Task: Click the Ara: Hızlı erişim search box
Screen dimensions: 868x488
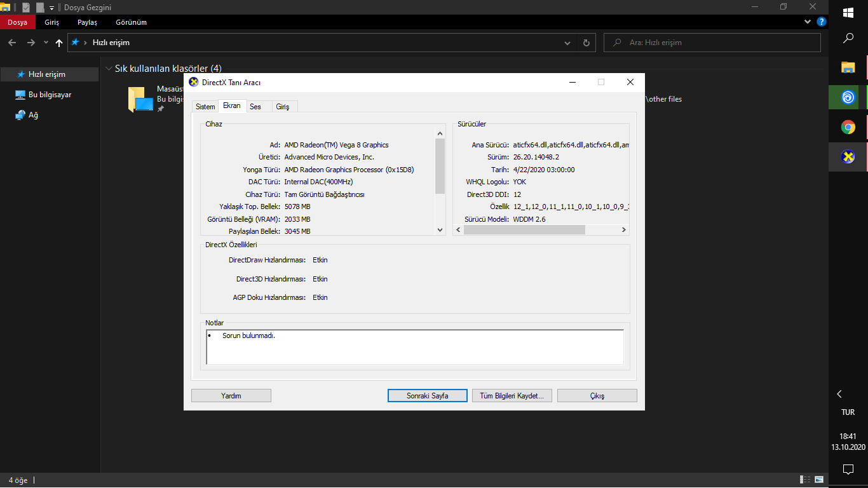Action: (x=712, y=43)
